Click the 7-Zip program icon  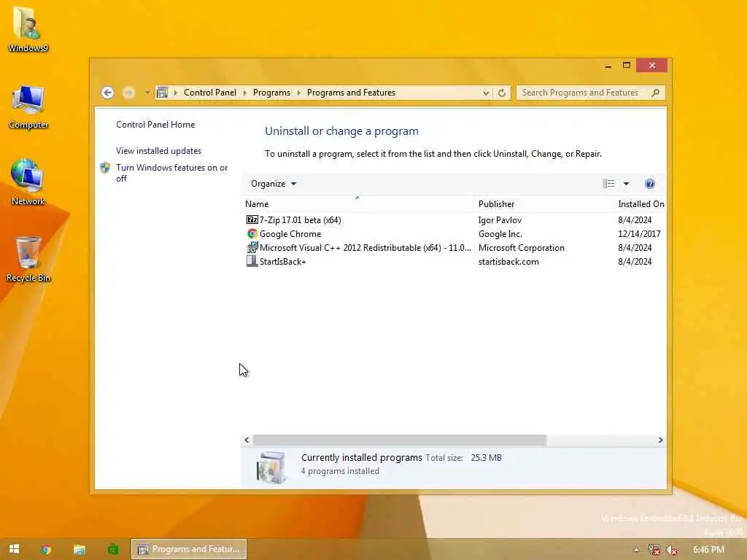click(252, 219)
